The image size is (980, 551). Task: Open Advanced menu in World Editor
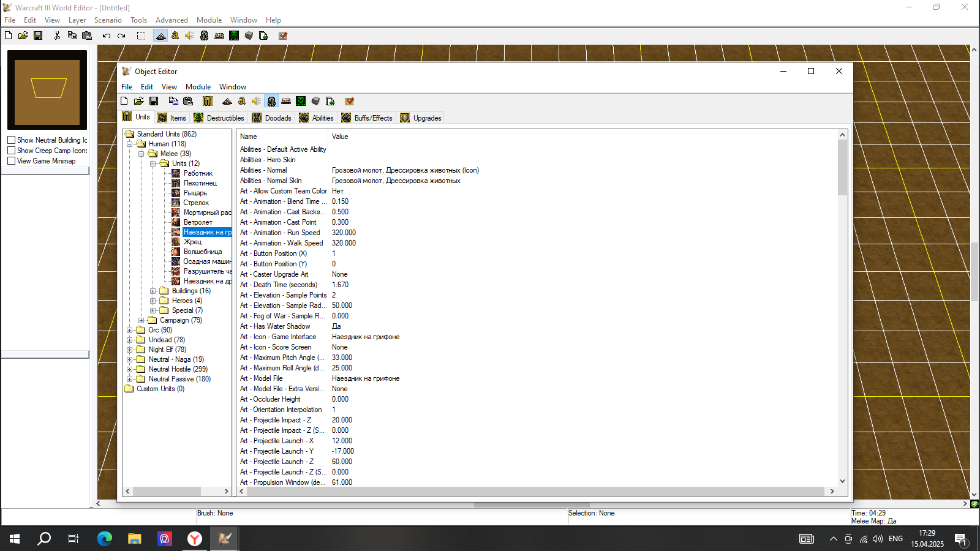pos(171,20)
